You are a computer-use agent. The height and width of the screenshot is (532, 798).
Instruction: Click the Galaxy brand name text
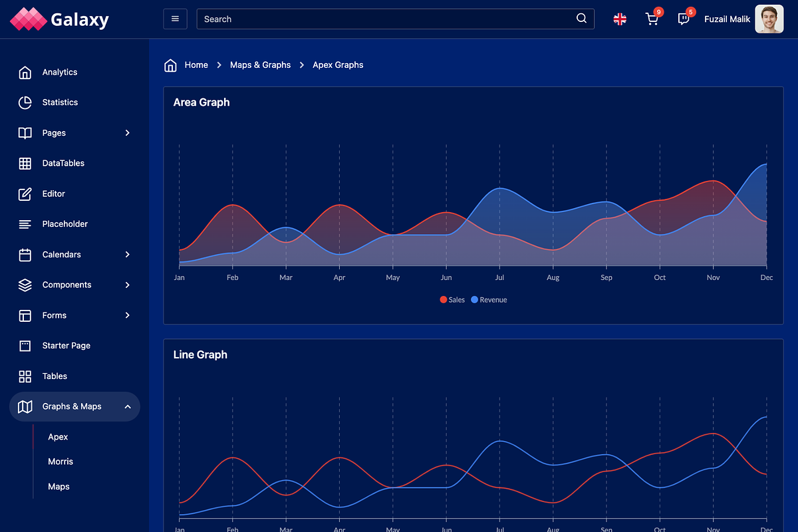coord(80,19)
